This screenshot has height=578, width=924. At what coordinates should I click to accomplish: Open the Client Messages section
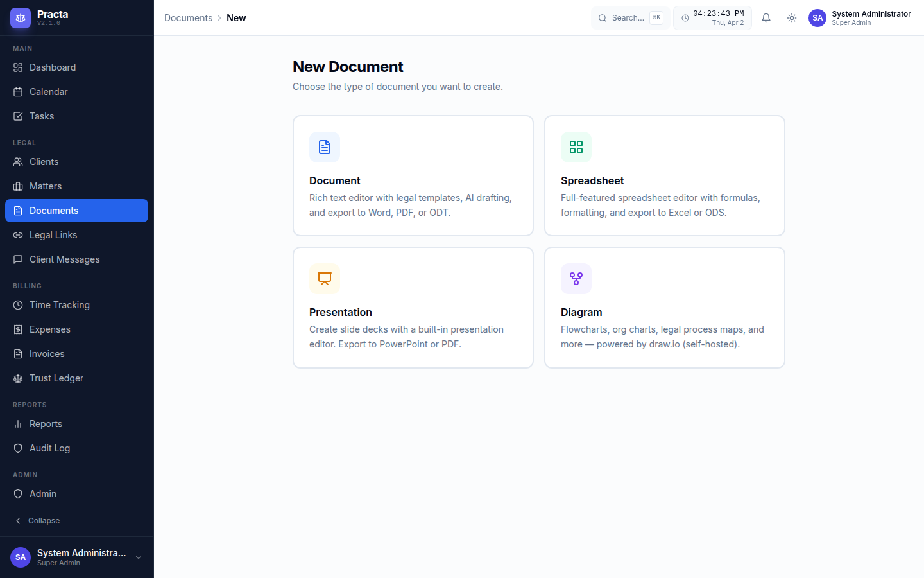(x=64, y=259)
